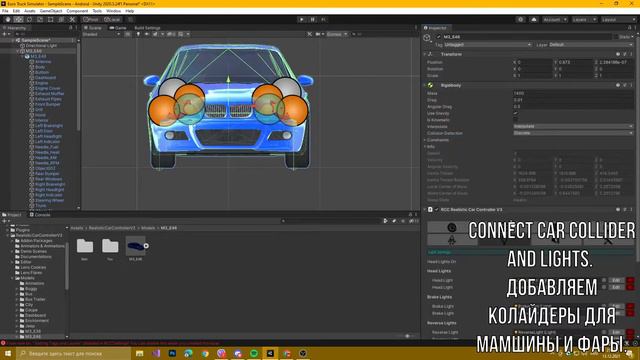Open M3_E46 model thumbnail in Project
This screenshot has width=640, height=360.
click(136, 246)
